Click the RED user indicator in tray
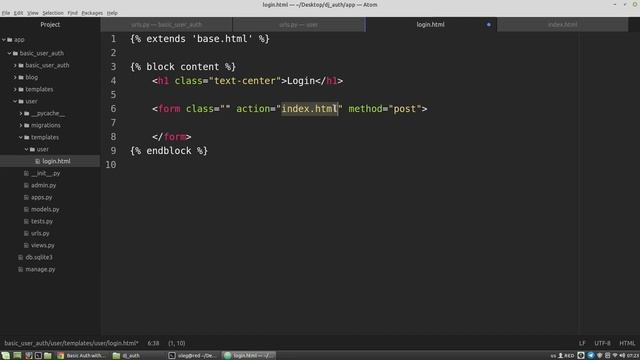640x360 pixels. click(567, 356)
